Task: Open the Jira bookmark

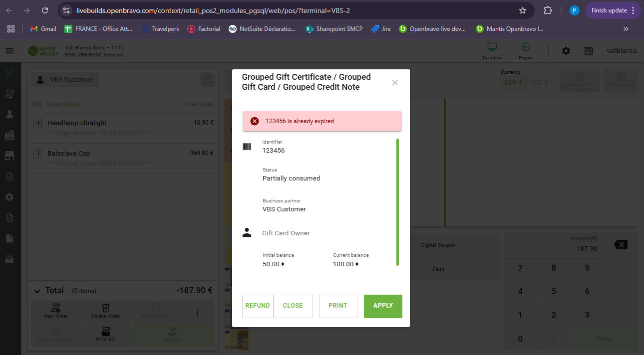Action: tap(381, 29)
